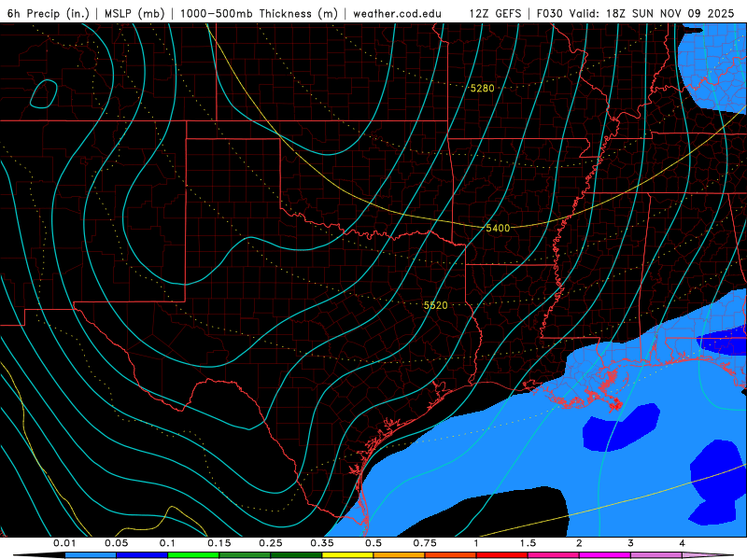Click the dark blue 0.05–0.1 legend swatch

[142, 555]
